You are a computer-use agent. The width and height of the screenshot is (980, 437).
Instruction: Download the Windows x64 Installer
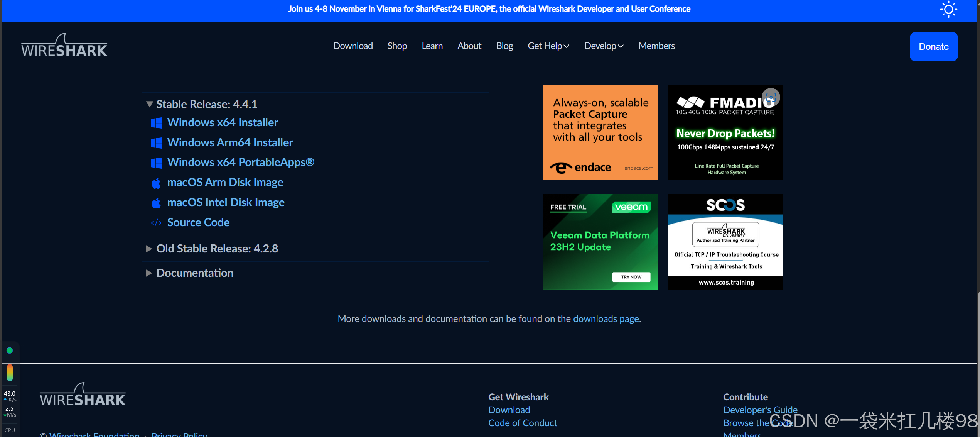coord(223,123)
